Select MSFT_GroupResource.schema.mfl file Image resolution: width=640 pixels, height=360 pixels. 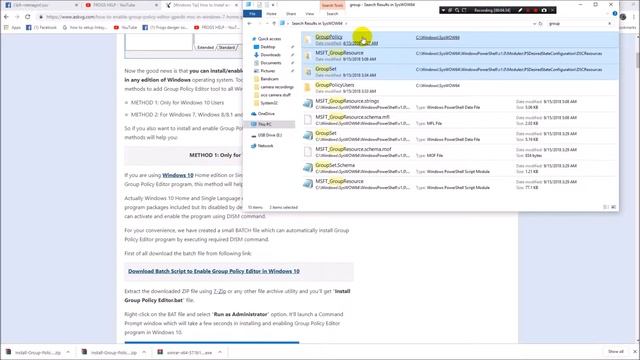[460, 120]
